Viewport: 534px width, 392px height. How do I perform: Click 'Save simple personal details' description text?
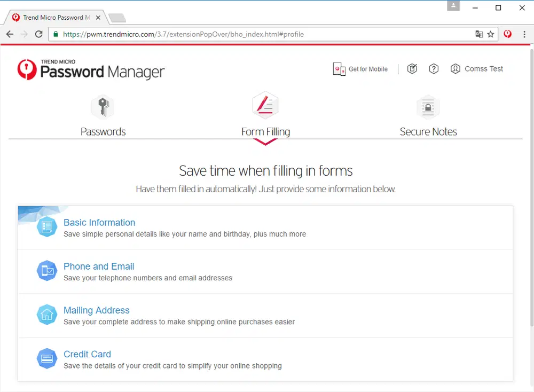(185, 234)
